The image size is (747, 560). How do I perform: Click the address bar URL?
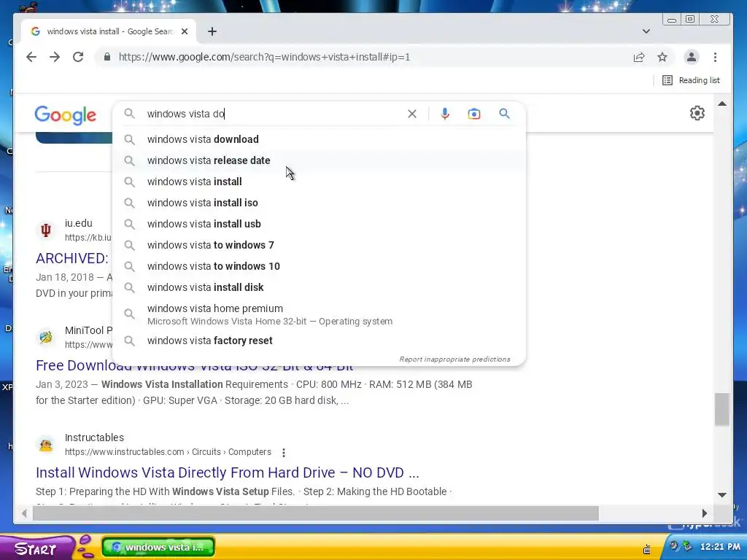264,57
